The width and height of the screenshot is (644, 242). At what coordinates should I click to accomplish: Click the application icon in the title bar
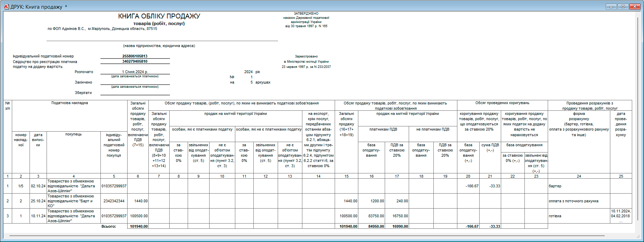tap(6, 7)
